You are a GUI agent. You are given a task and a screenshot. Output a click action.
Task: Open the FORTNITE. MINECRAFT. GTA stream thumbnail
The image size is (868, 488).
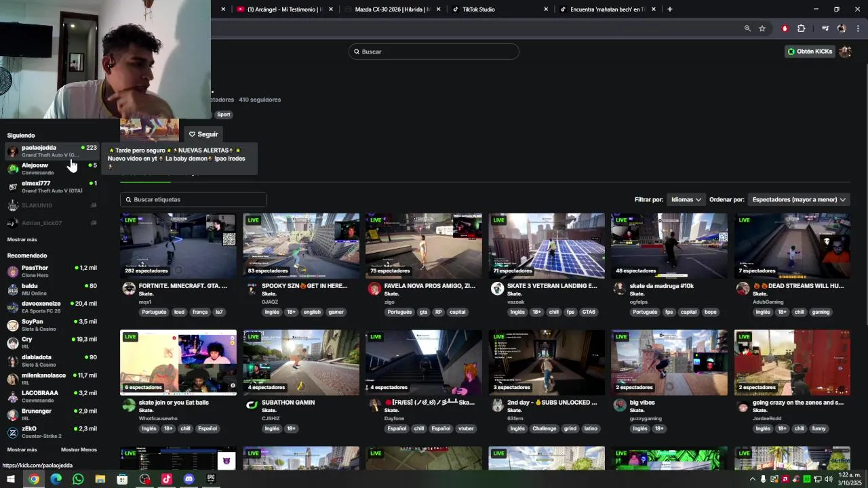tap(178, 246)
